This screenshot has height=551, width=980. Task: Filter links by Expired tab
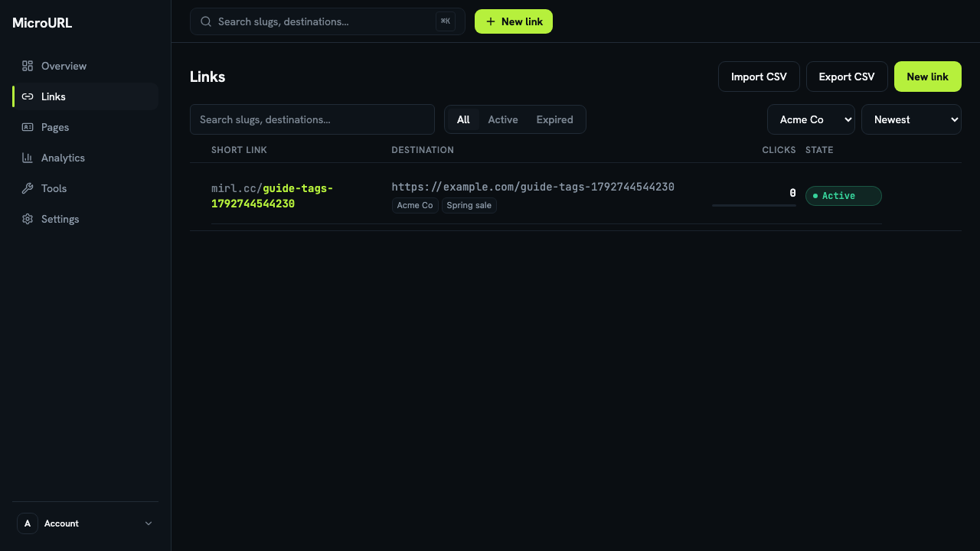tap(555, 119)
